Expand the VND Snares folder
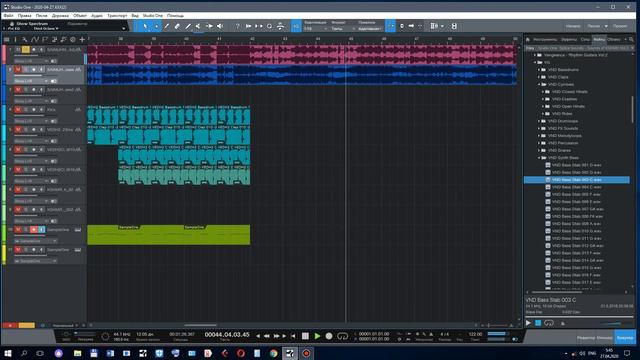 [539, 151]
